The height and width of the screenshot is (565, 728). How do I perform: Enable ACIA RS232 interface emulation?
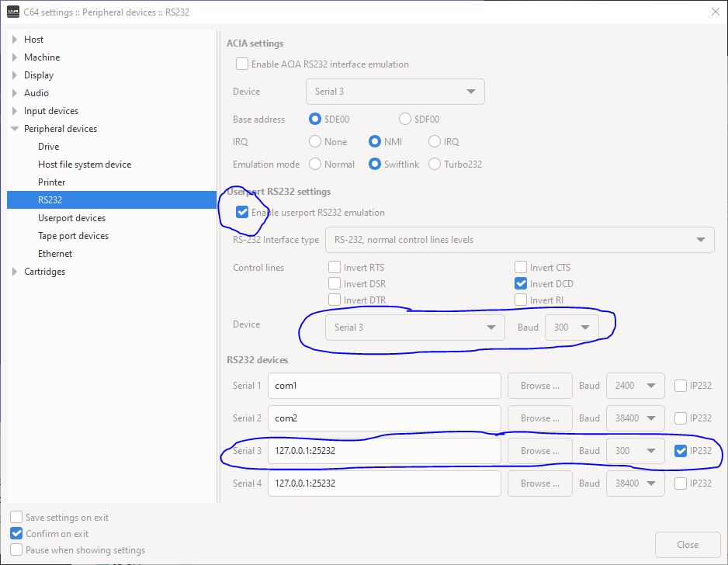(242, 64)
